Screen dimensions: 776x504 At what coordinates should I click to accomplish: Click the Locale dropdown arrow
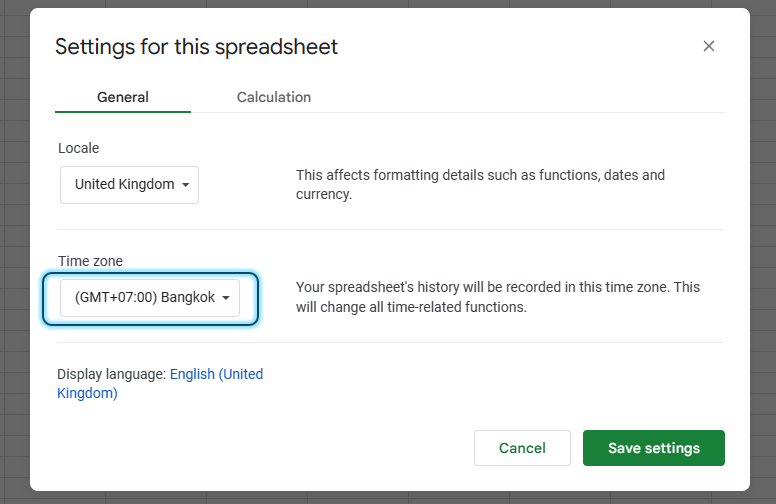coord(186,185)
